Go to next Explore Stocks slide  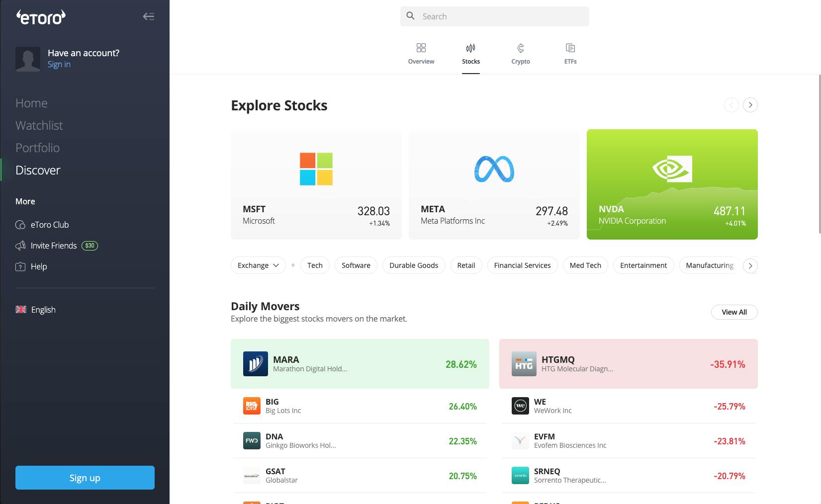(750, 105)
